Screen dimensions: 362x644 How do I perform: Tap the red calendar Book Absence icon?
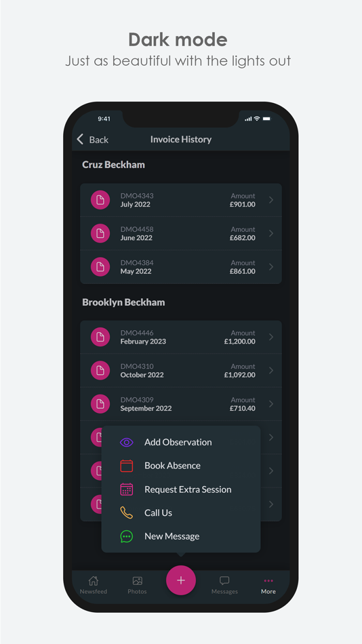[x=127, y=466]
